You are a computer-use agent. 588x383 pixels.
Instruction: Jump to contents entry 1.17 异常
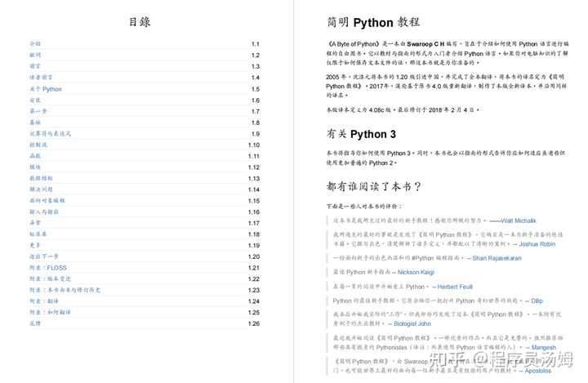(35, 223)
